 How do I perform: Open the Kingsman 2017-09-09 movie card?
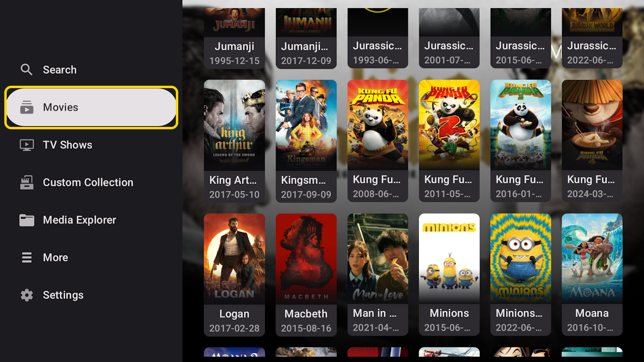tap(306, 141)
